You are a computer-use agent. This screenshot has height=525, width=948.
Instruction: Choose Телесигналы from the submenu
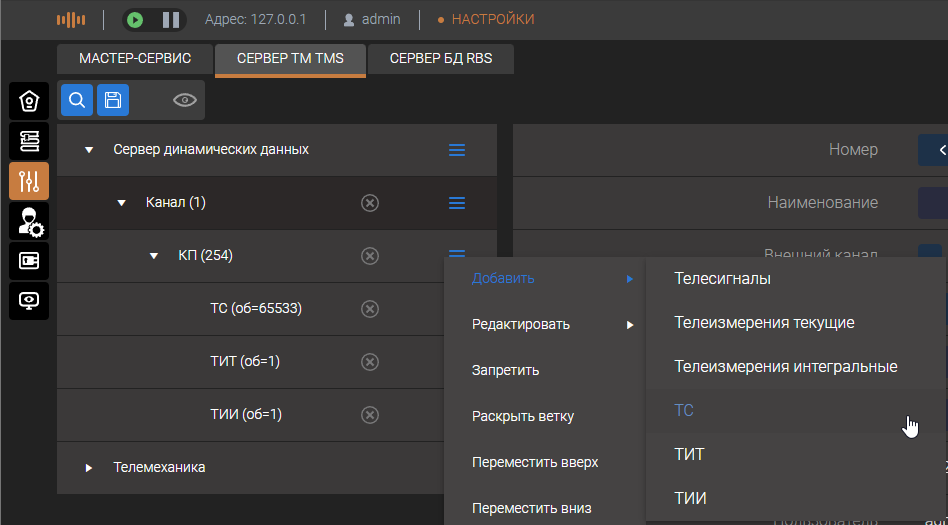point(722,279)
